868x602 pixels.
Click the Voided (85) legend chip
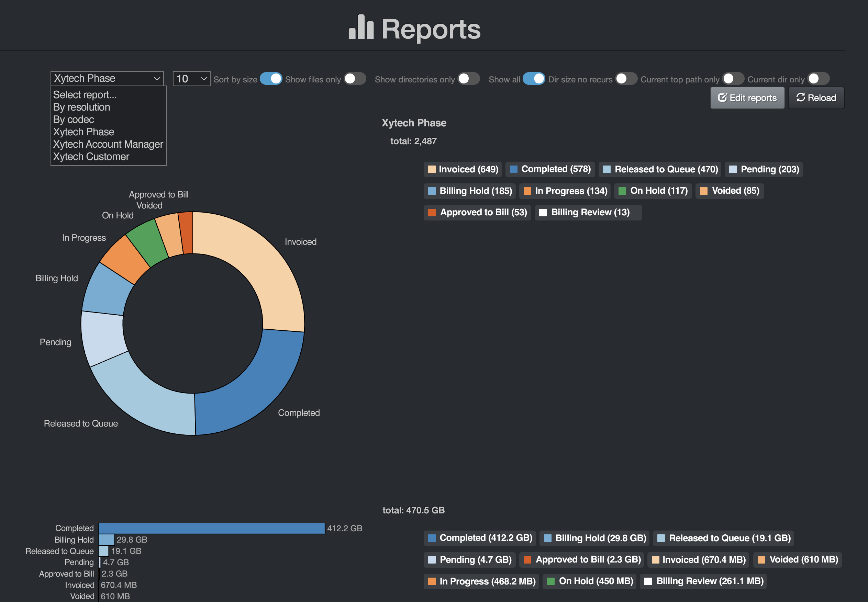pos(729,191)
